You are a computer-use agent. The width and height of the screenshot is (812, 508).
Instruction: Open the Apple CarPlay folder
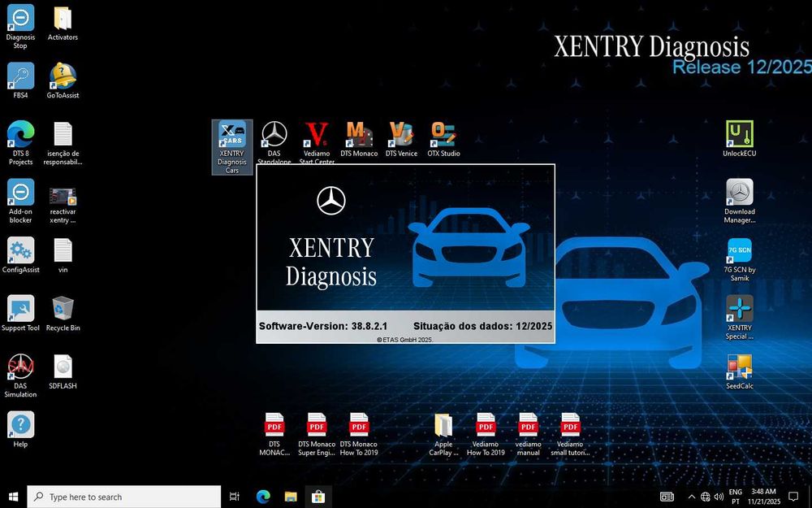443,434
